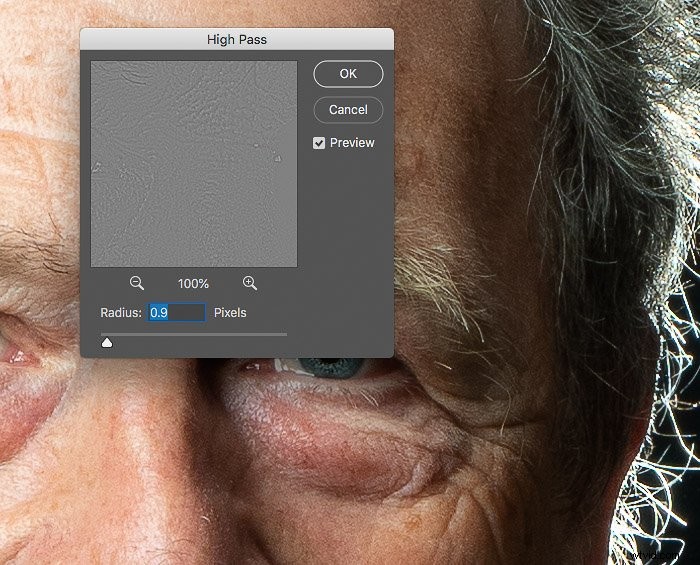Click the 100% zoom level text
The image size is (700, 565).
click(x=193, y=283)
